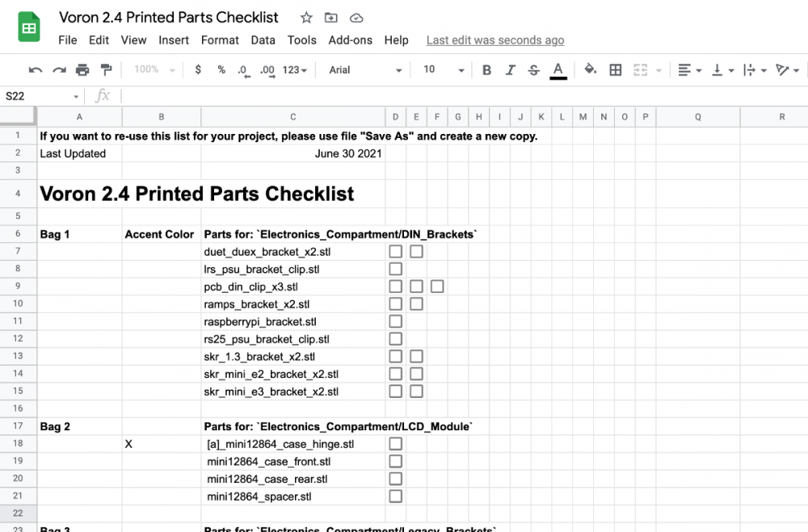Click the select-all corner box

click(x=18, y=116)
